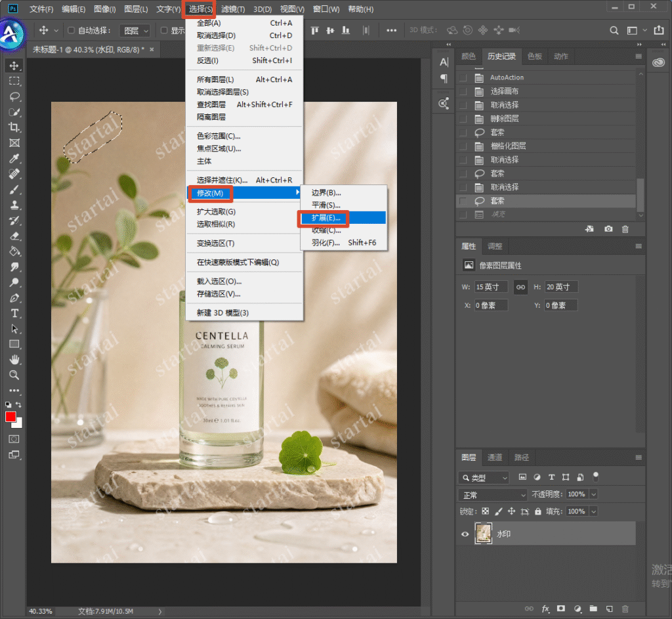The image size is (672, 619).
Task: Choose 收缩(C)... in submenu
Action: point(343,230)
